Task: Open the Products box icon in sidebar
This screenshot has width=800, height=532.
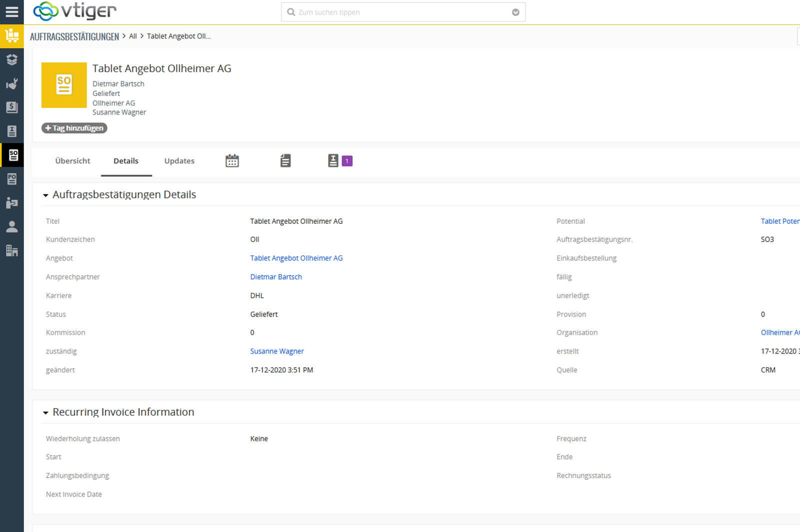Action: 11,59
